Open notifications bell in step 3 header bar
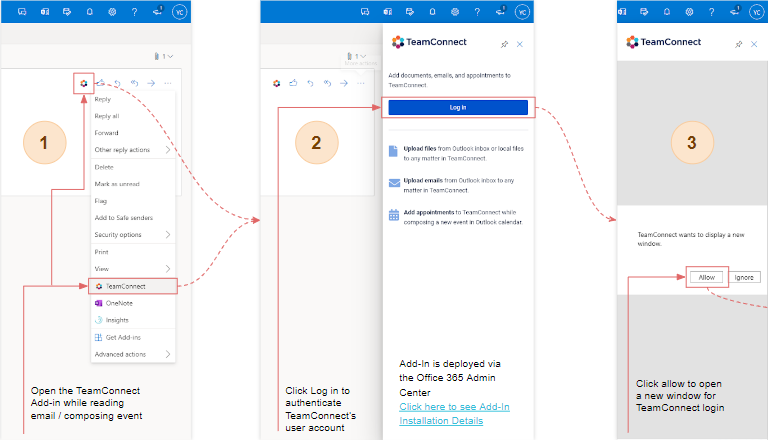768x440 pixels. (x=667, y=12)
